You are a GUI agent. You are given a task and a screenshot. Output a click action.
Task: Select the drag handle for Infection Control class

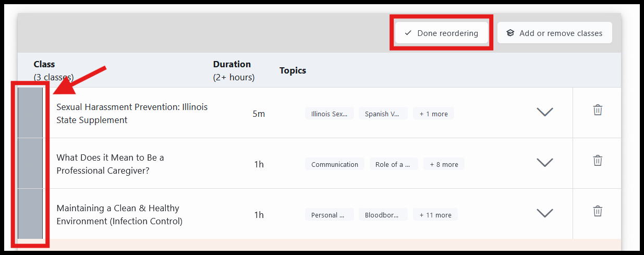tap(30, 214)
